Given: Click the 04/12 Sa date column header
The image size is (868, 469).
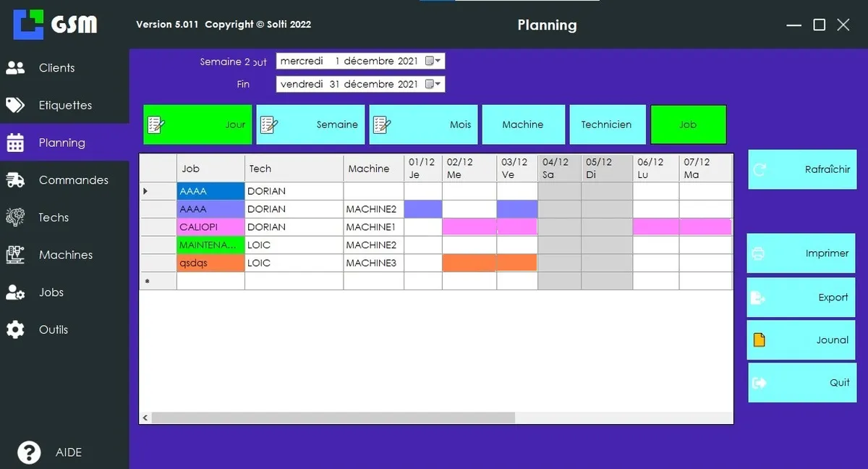Looking at the screenshot, I should click(x=560, y=169).
